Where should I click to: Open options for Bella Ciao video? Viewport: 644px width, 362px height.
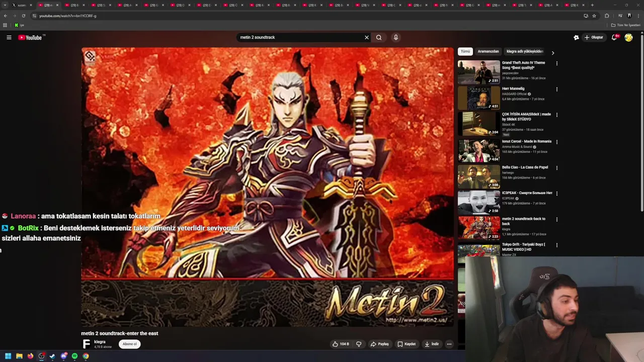pos(556,168)
